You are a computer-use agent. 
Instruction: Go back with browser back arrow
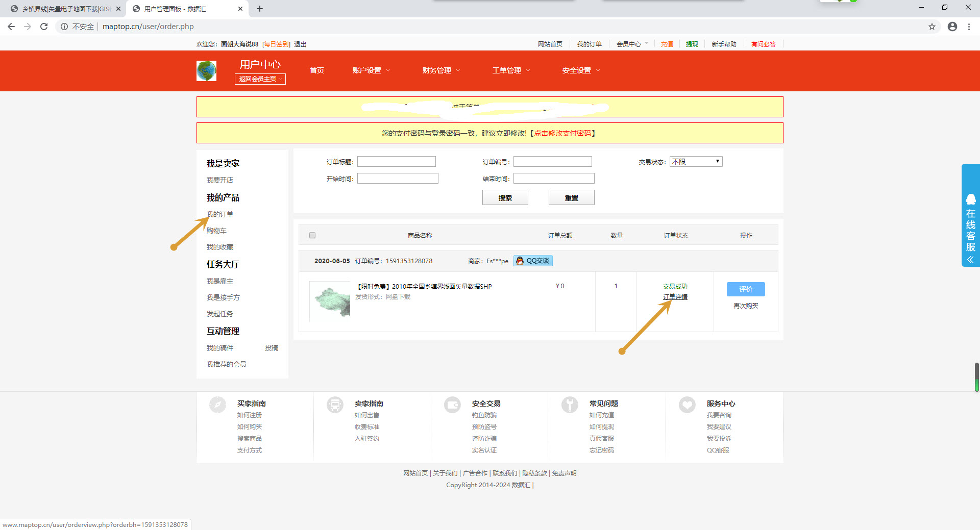click(x=11, y=27)
